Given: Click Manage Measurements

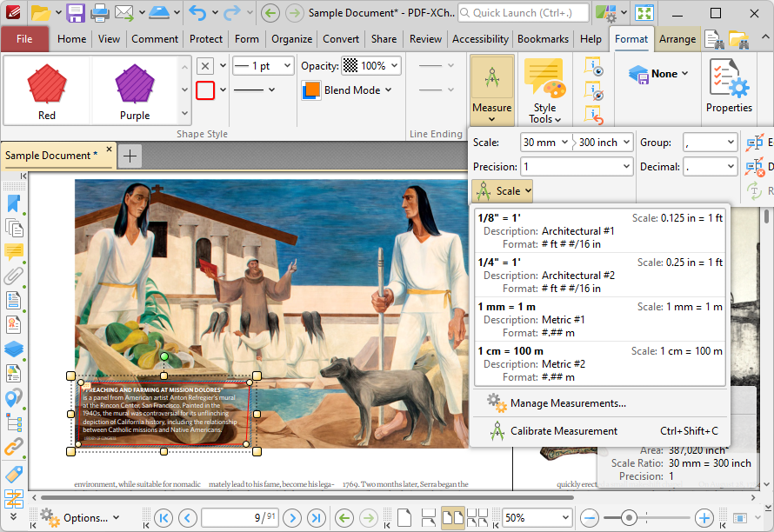Looking at the screenshot, I should (600, 403).
